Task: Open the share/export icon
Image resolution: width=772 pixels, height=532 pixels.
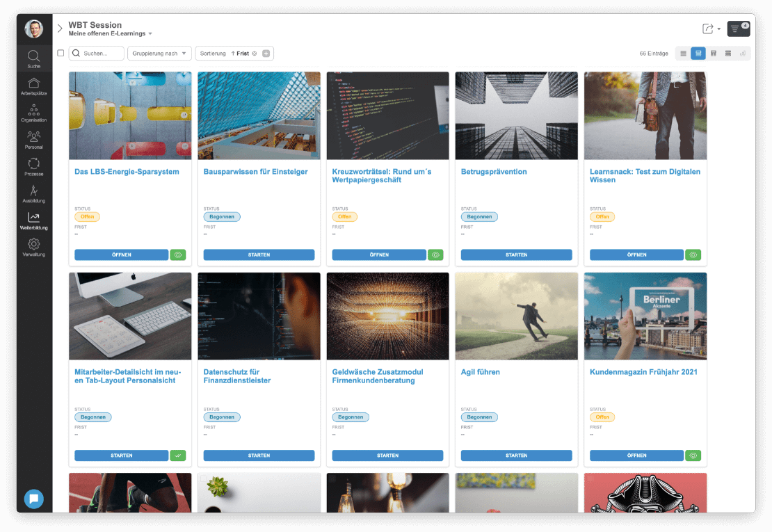Action: pos(707,29)
